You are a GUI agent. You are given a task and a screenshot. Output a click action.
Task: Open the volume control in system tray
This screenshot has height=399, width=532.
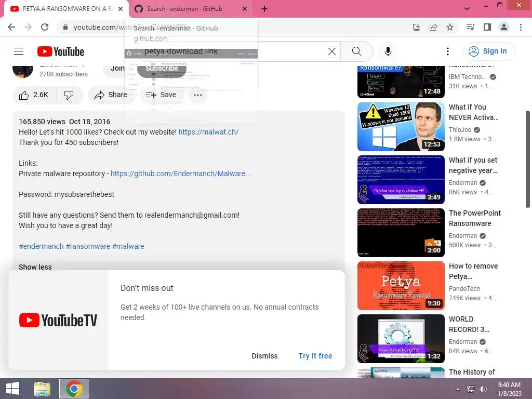point(483,389)
